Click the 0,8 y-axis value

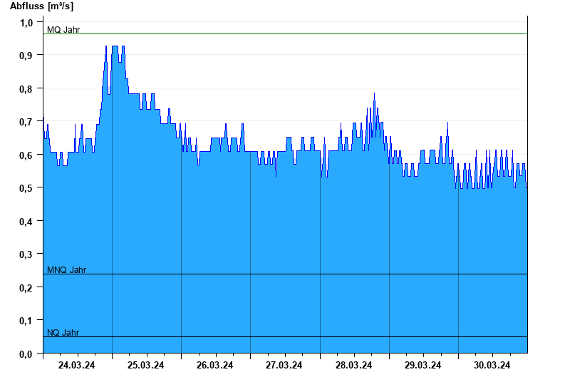26,88
